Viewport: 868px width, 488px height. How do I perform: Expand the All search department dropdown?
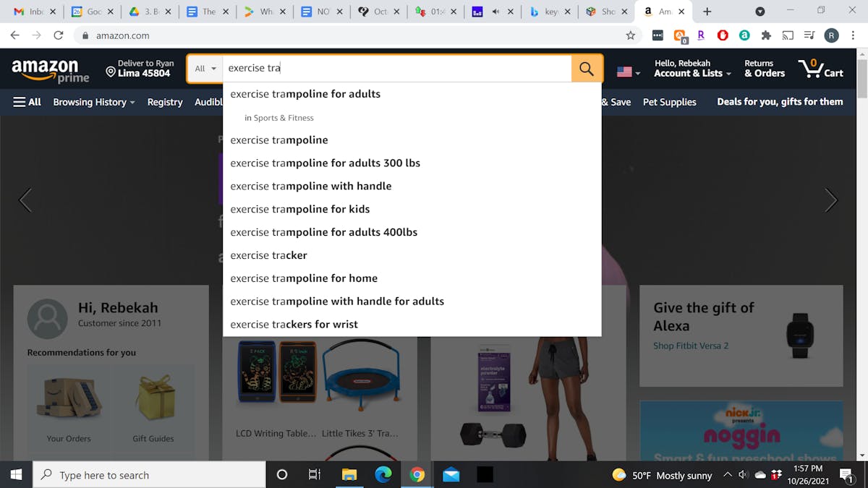[x=205, y=69]
